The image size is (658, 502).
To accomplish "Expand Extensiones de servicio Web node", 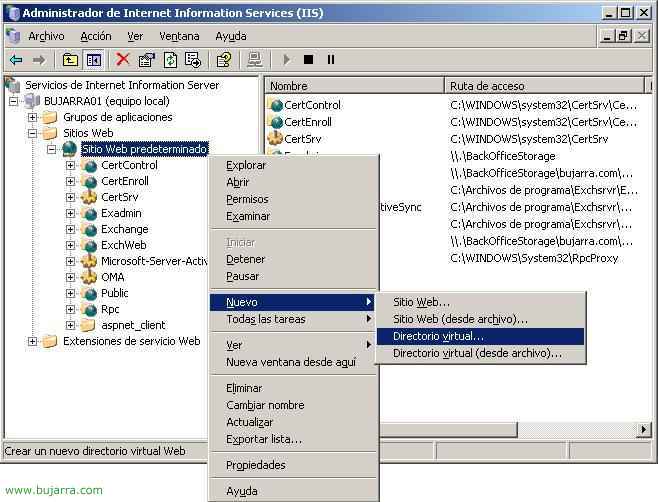I will click(x=34, y=341).
